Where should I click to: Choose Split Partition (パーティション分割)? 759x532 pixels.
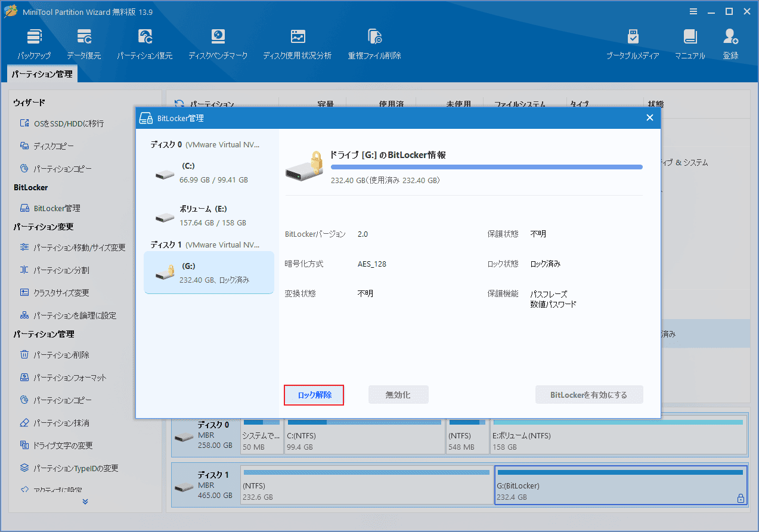pos(54,270)
